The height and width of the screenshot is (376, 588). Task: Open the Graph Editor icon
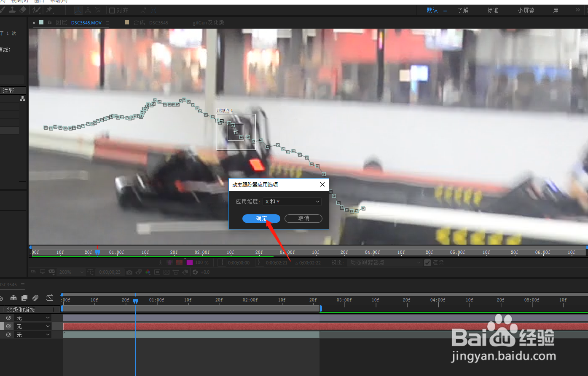tap(50, 298)
